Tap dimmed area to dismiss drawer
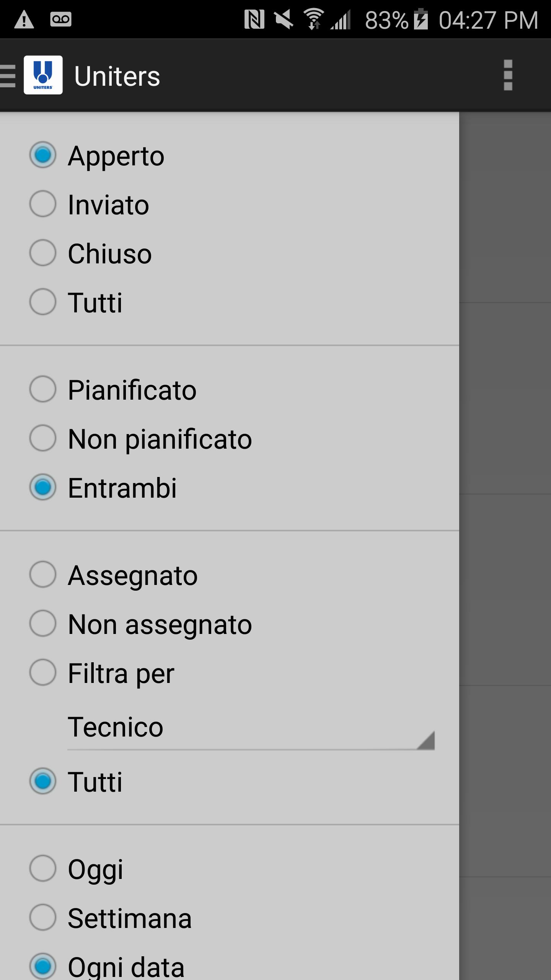The height and width of the screenshot is (980, 551). click(505, 546)
